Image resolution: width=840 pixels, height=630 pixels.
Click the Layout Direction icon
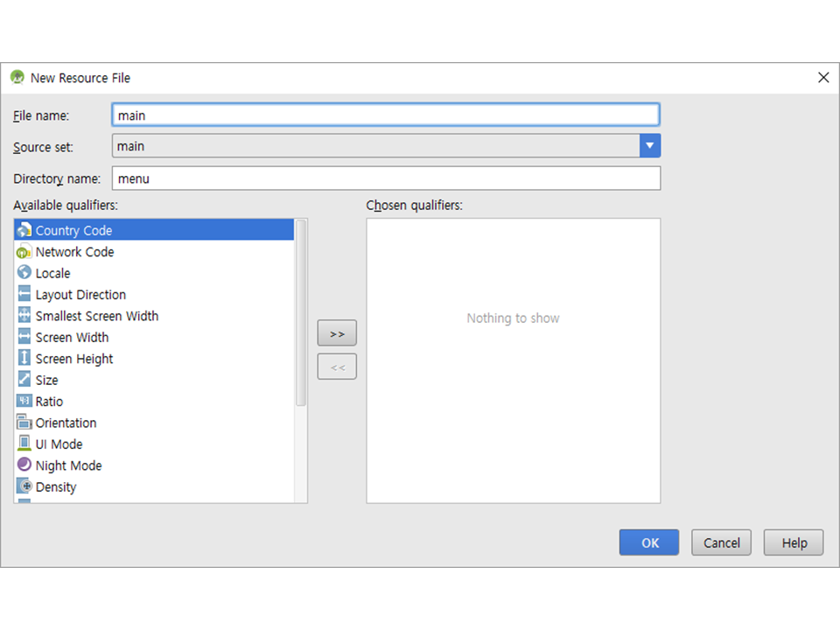pos(24,295)
